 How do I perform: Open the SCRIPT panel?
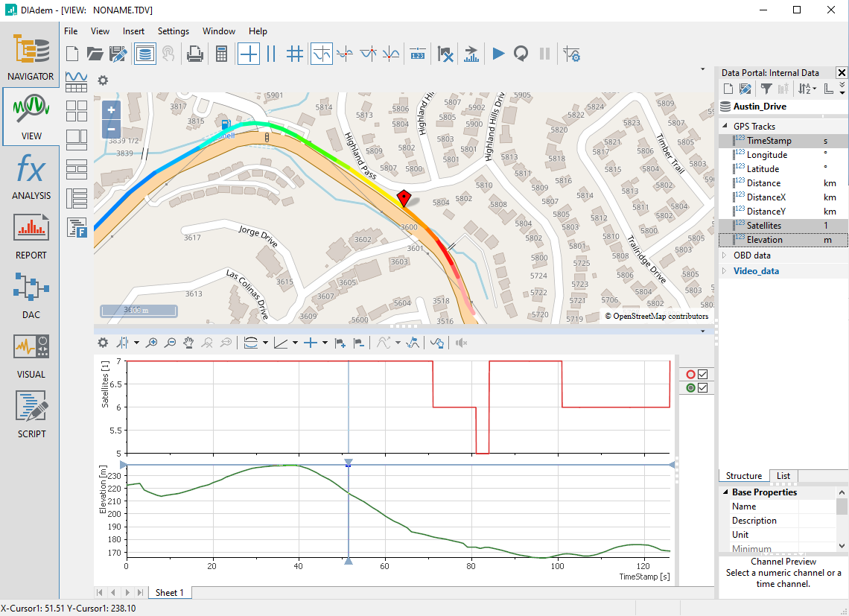point(31,415)
